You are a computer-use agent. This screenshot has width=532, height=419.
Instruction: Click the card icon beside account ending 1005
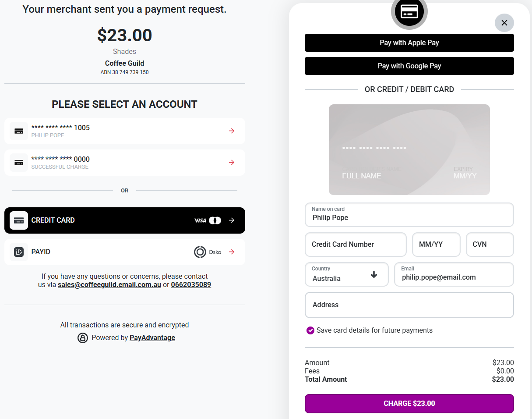coord(19,131)
